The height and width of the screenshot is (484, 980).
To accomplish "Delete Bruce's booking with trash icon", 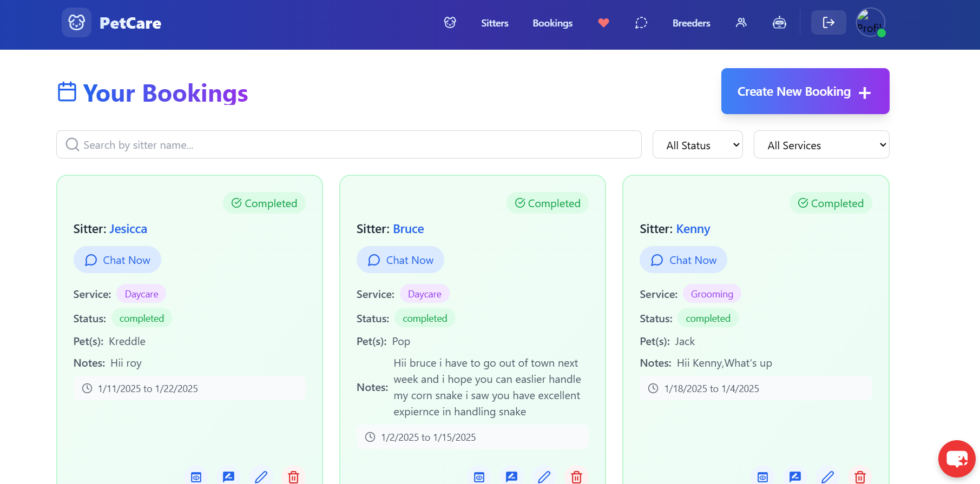I will tap(576, 477).
